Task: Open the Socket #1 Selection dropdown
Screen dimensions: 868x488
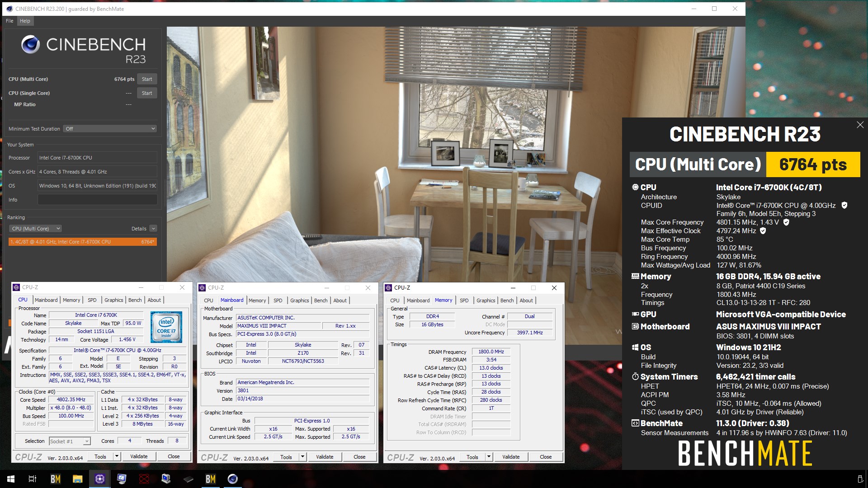Action: 70,441
